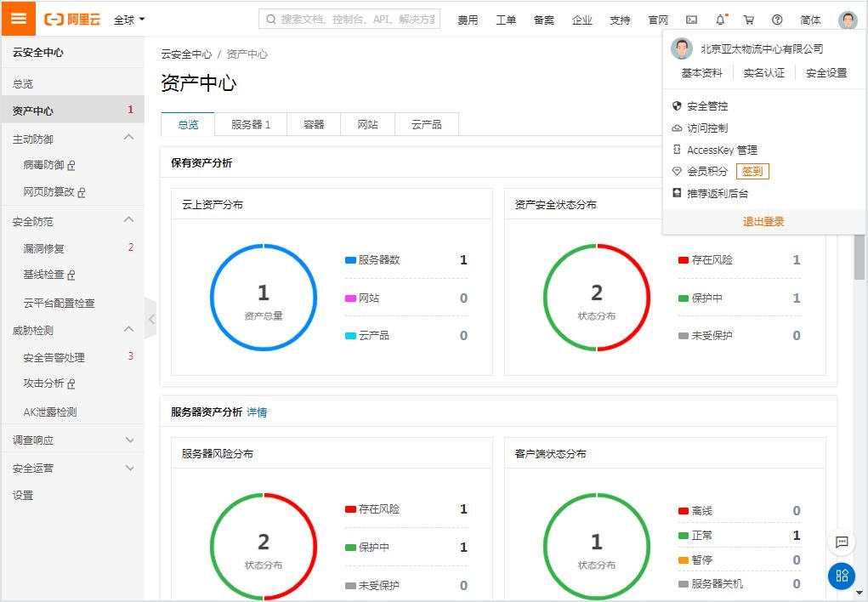Open 企业 in the top menu

click(582, 20)
